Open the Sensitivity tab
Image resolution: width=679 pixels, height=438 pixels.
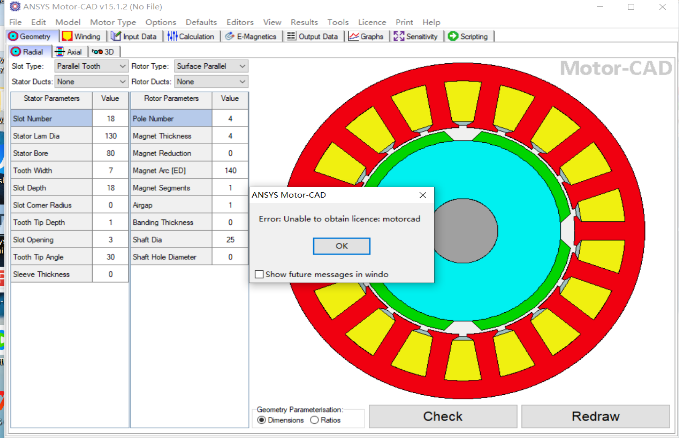pyautogui.click(x=416, y=36)
